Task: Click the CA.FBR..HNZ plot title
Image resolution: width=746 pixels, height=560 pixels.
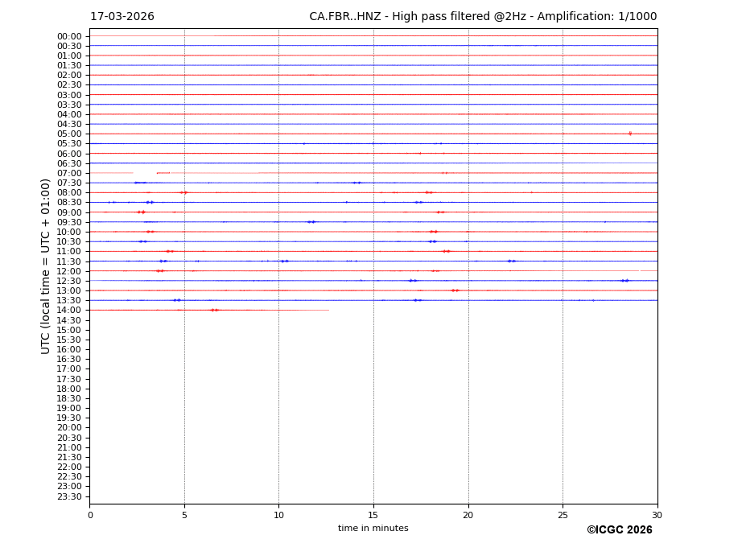Action: [483, 17]
